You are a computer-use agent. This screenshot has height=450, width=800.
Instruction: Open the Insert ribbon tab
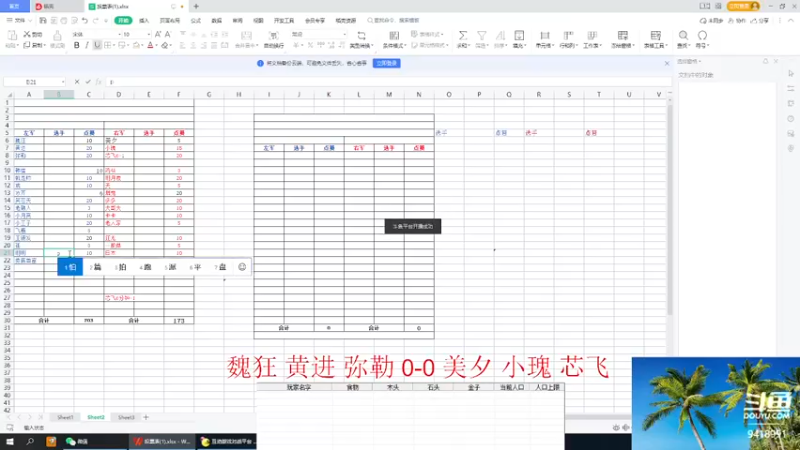(144, 20)
